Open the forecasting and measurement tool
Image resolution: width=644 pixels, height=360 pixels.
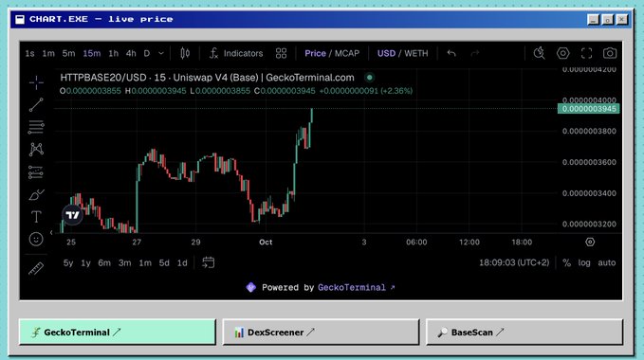[36, 172]
